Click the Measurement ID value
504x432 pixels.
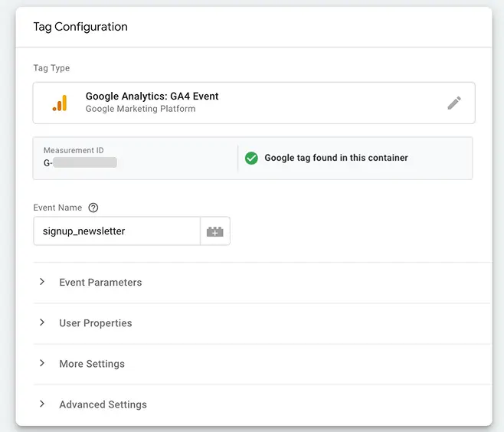coord(80,162)
